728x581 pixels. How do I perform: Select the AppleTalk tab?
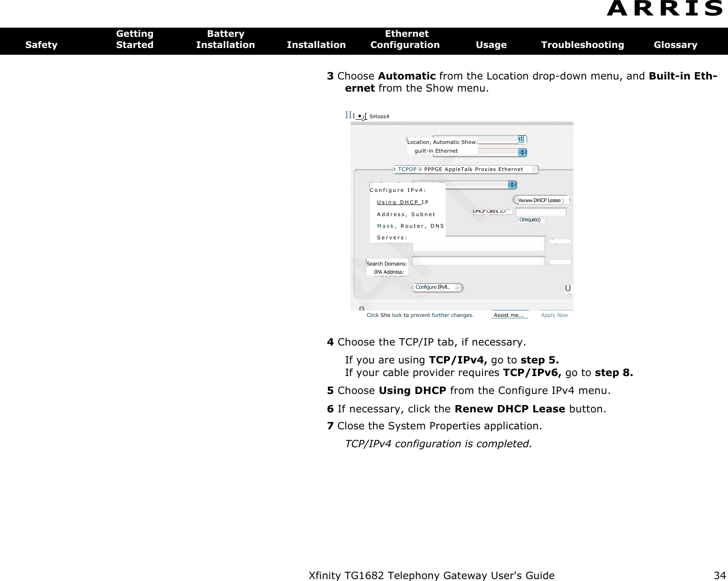458,169
